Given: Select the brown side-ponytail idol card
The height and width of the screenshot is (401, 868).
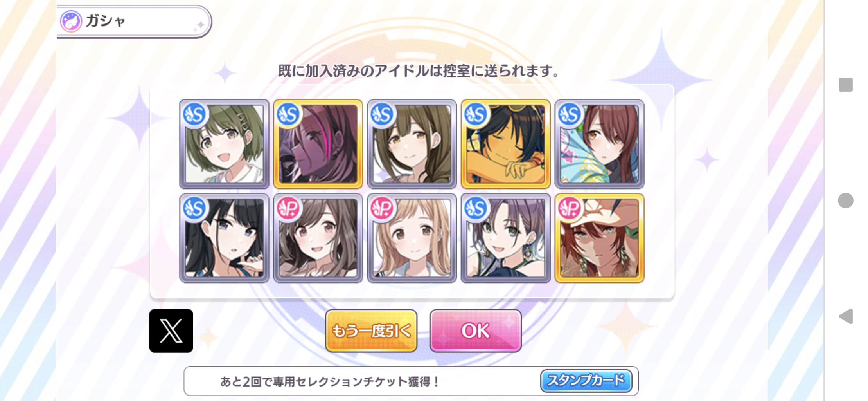Looking at the screenshot, I should pos(412,144).
